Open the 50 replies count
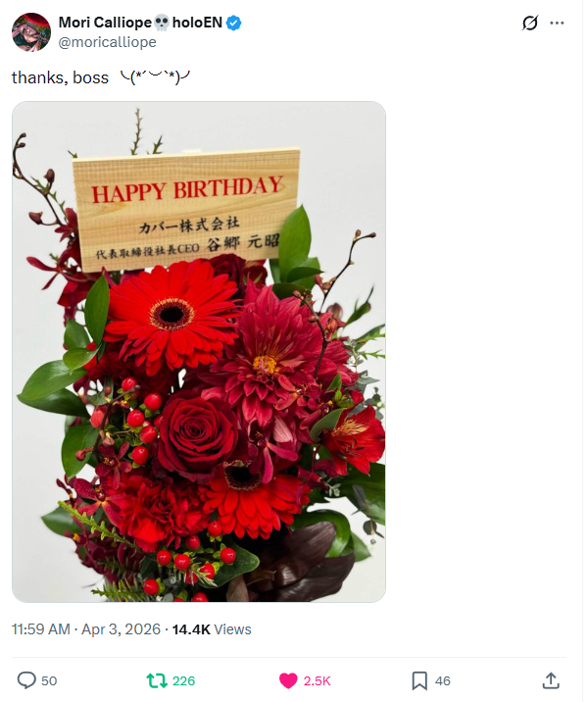The image size is (588, 702). [49, 681]
